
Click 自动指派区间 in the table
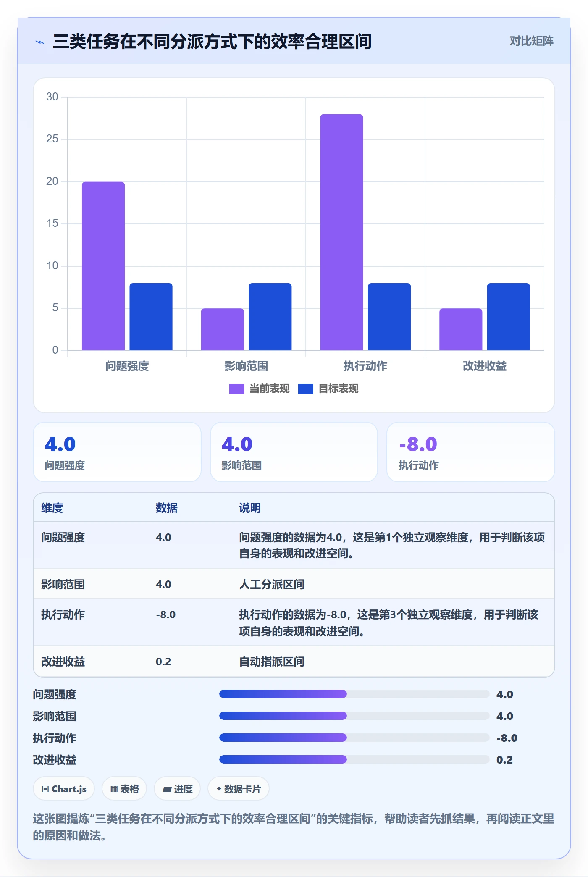pos(272,662)
